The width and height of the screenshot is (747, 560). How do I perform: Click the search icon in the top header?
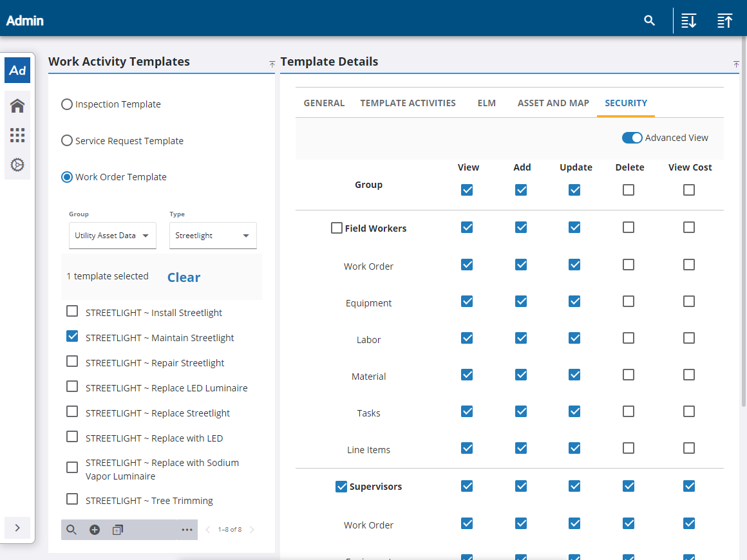[x=649, y=21]
